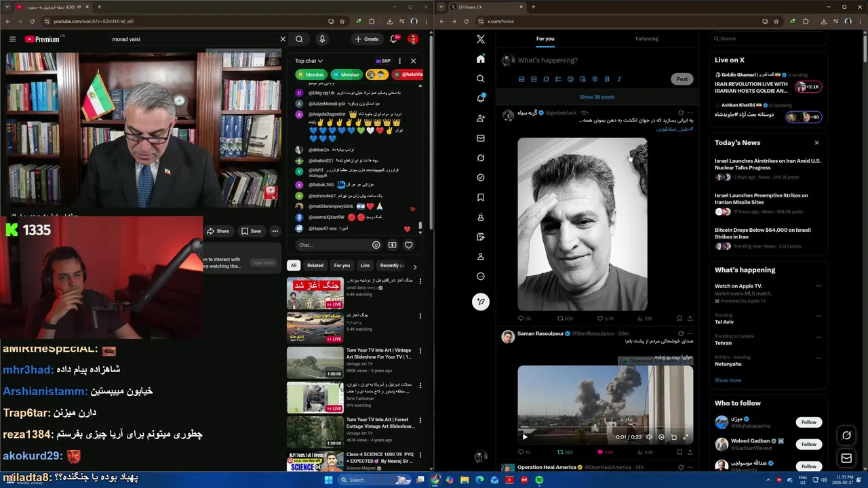Add location pin icon in X composer
This screenshot has height=488, width=868.
595,79
